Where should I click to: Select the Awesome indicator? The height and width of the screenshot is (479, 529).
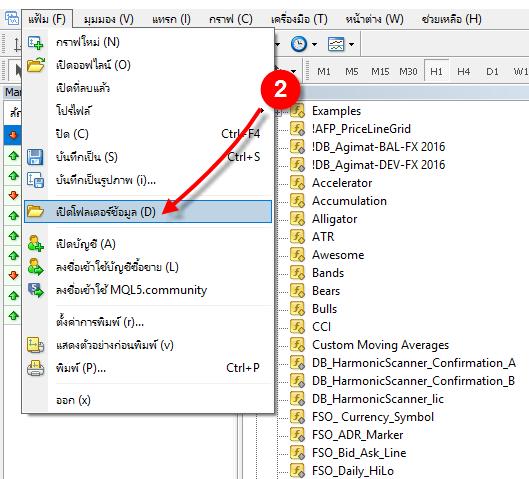(338, 255)
